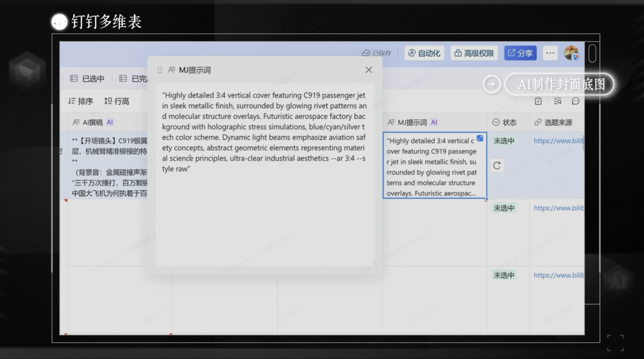Click the fullscreen brackets icon at bottom right
644x359 pixels.
click(x=615, y=342)
